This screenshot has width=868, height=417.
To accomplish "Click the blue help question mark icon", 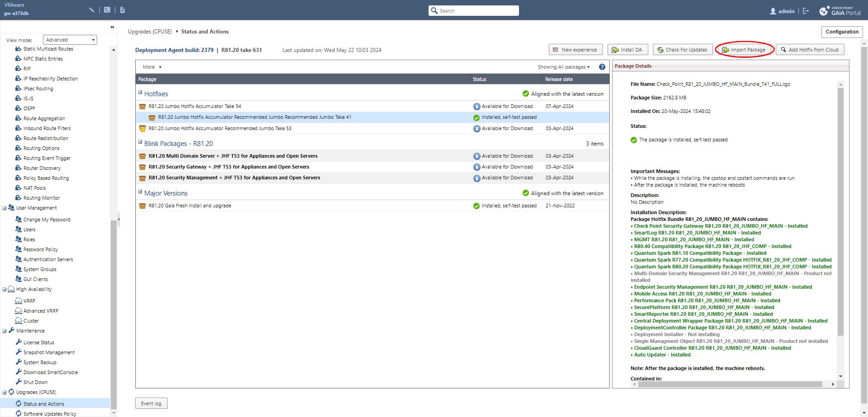I will tap(602, 67).
